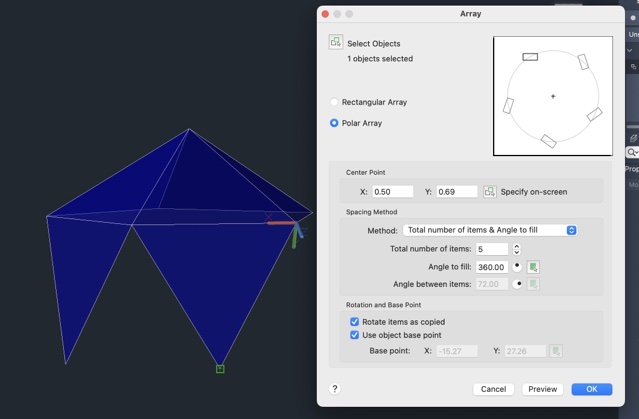Click the Center Point X field
The width and height of the screenshot is (639, 419).
click(392, 192)
